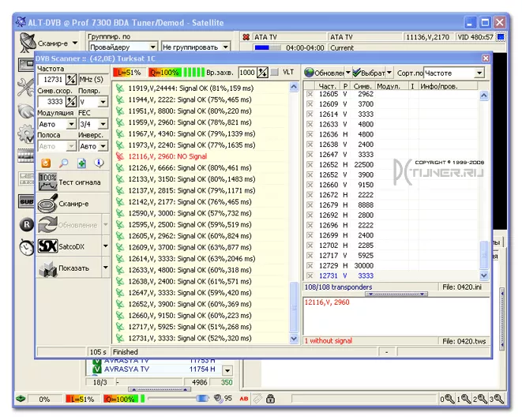Image resolution: width=522 pixels, height=420 pixels.
Task: Toggle checkbox for transponder 12729 H 30000
Action: pos(310,265)
